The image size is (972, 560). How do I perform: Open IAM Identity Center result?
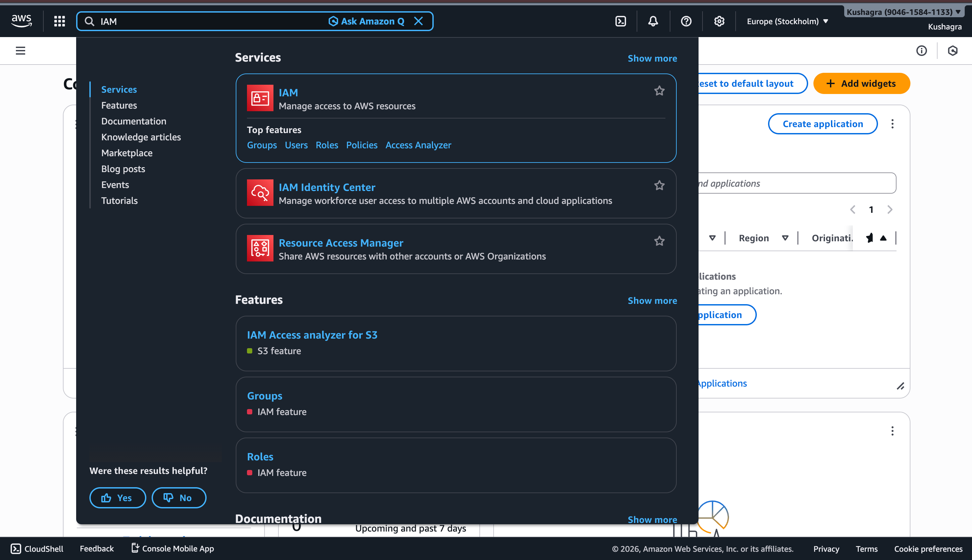327,187
